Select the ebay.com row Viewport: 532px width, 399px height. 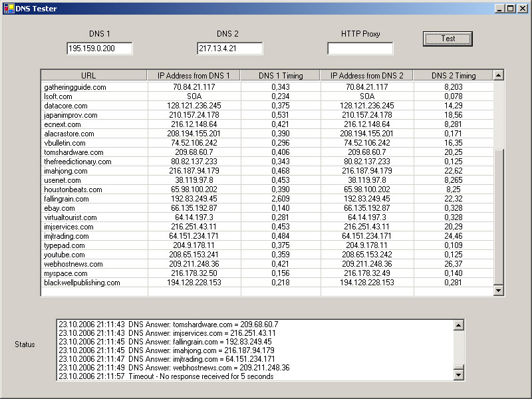[x=267, y=208]
